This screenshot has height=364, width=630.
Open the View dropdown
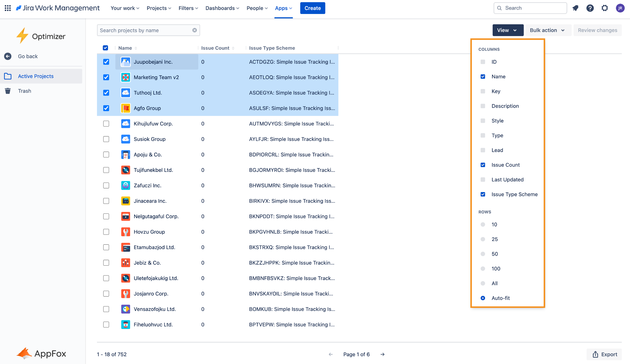click(x=508, y=30)
